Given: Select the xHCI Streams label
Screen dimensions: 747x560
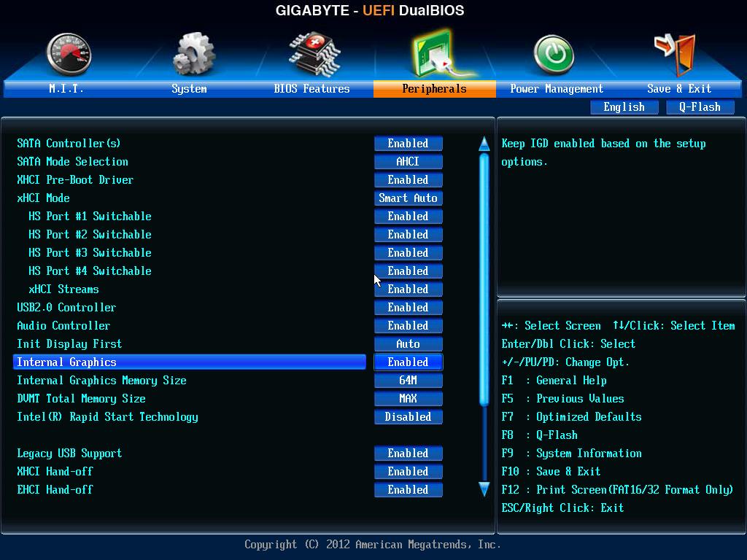Looking at the screenshot, I should (x=64, y=289).
